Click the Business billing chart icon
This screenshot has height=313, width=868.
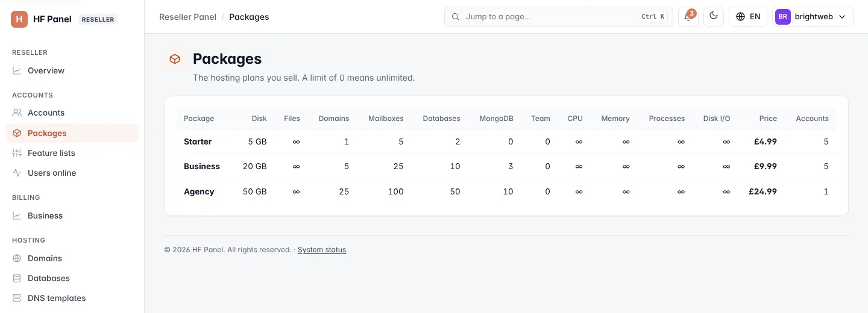tap(17, 215)
